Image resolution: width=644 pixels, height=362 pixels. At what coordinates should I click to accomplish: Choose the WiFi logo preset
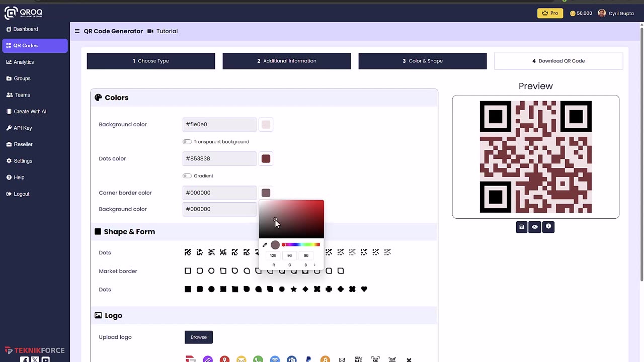click(275, 359)
